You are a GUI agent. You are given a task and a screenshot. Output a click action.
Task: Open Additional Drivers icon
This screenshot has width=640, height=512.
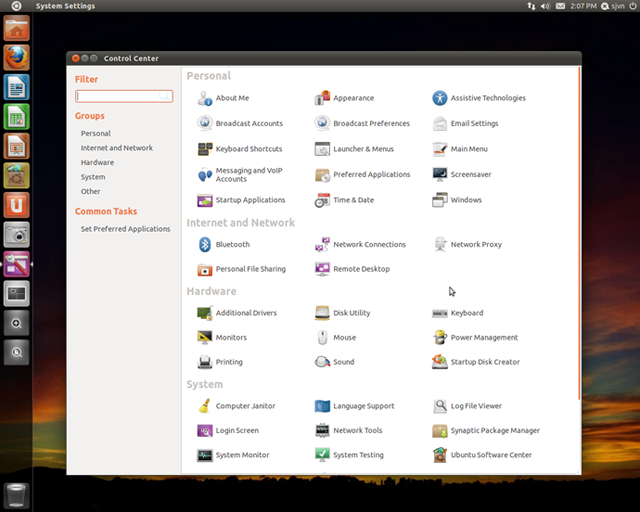click(x=204, y=313)
